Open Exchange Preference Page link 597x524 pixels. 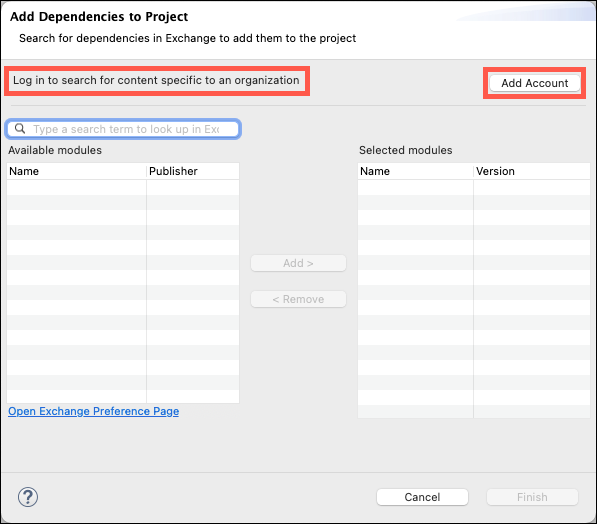(94, 411)
